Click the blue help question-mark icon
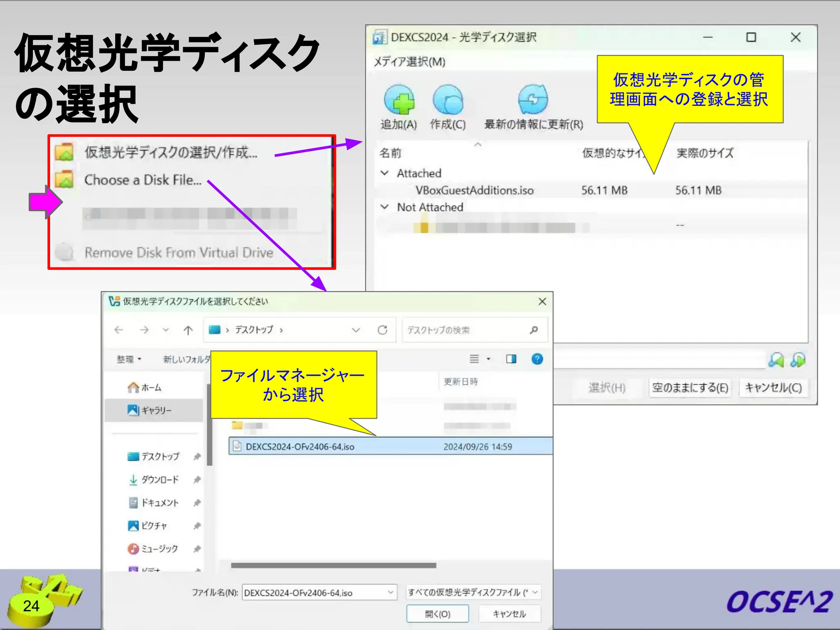The image size is (840, 630). tap(537, 359)
